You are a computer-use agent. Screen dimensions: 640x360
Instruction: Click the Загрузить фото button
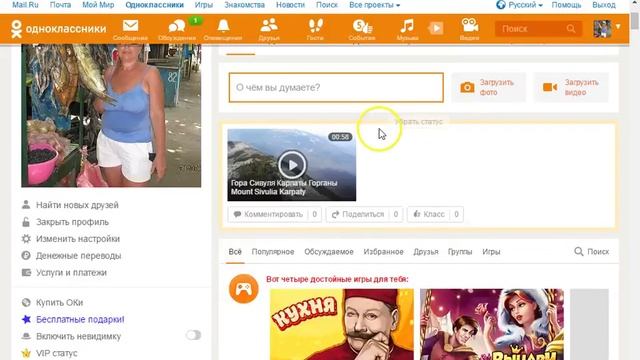click(489, 87)
